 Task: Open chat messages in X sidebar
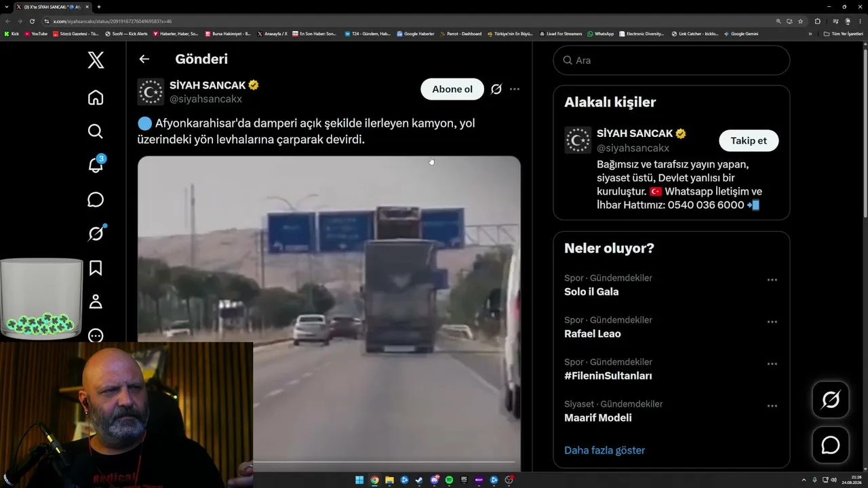click(96, 199)
